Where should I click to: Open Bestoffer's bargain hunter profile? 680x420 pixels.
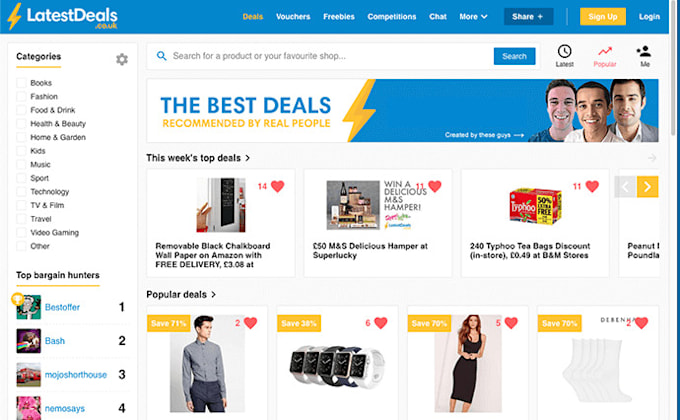tap(62, 307)
